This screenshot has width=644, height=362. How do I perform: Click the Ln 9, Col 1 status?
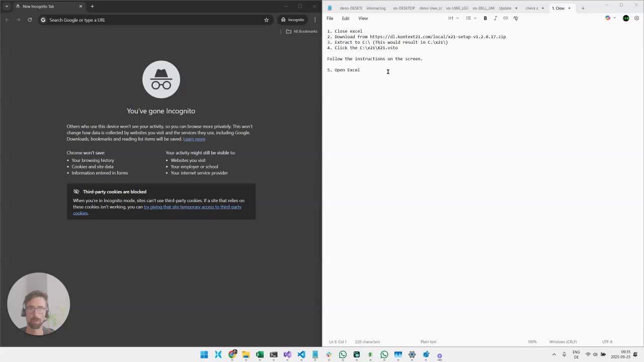338,342
